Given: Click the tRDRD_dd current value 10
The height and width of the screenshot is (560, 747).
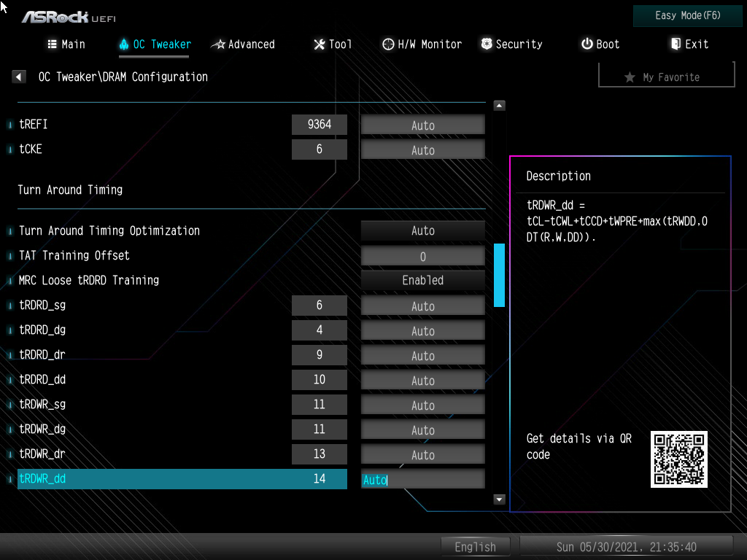Looking at the screenshot, I should click(x=320, y=379).
